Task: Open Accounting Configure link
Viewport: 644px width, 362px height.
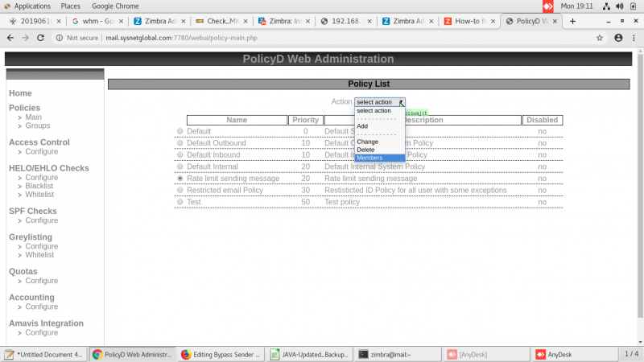Action: [42, 306]
